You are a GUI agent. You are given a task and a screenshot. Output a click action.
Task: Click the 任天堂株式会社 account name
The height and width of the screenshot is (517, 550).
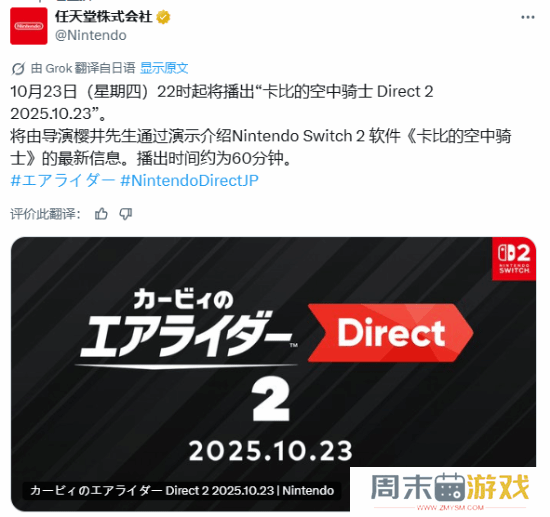103,17
